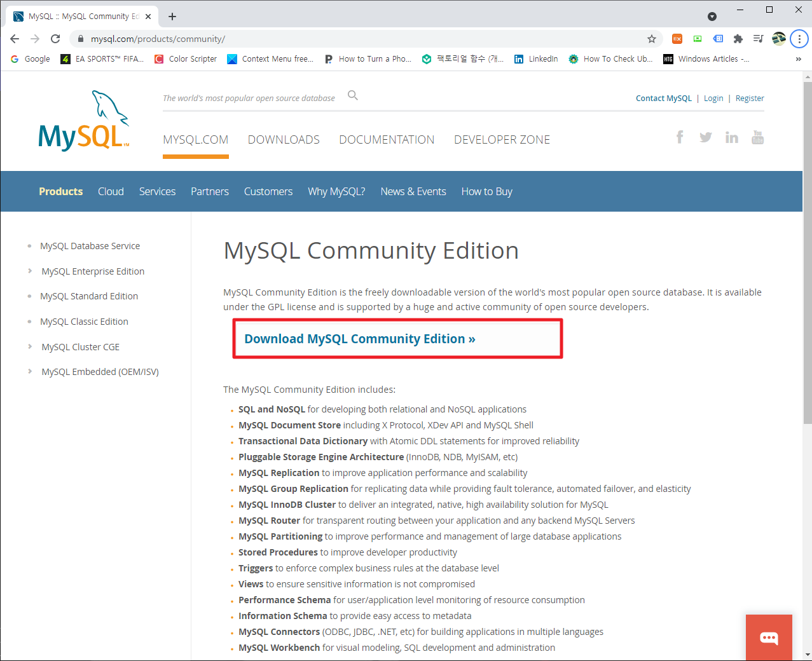Click the Register link
This screenshot has width=812, height=661.
click(750, 99)
